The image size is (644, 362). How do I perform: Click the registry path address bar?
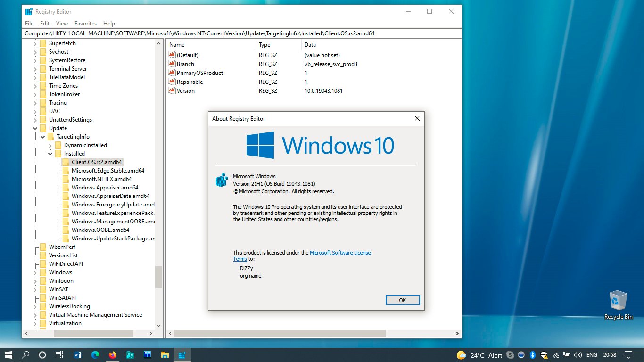pos(242,33)
